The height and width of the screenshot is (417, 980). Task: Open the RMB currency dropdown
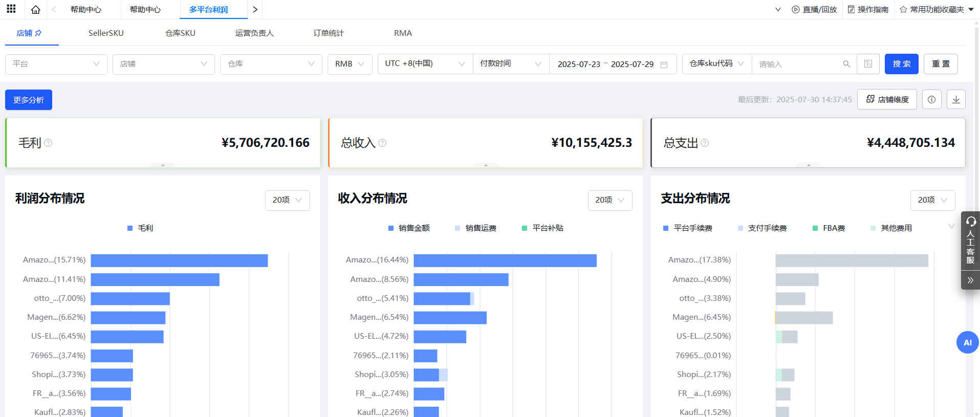point(350,64)
